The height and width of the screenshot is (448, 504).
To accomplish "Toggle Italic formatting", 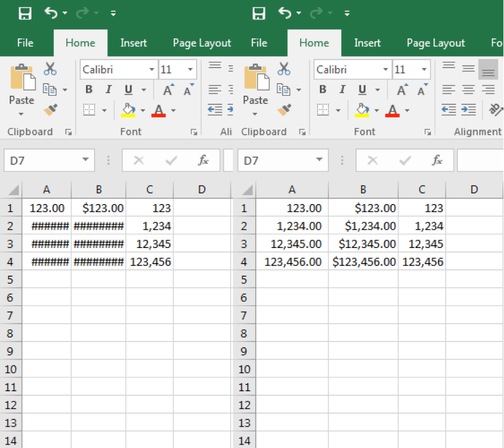I will (x=108, y=90).
